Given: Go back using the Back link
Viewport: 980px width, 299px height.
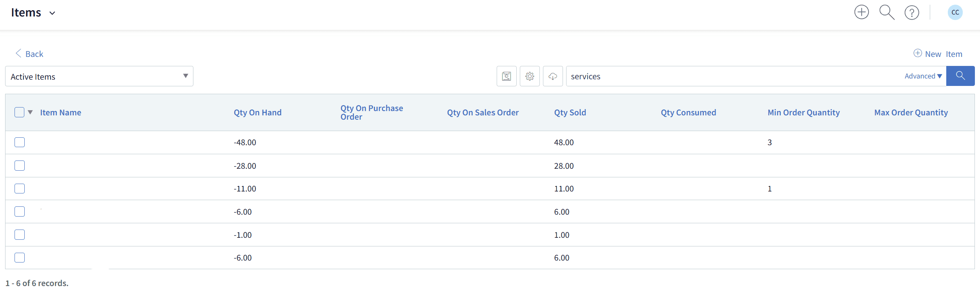Looking at the screenshot, I should tap(29, 54).
